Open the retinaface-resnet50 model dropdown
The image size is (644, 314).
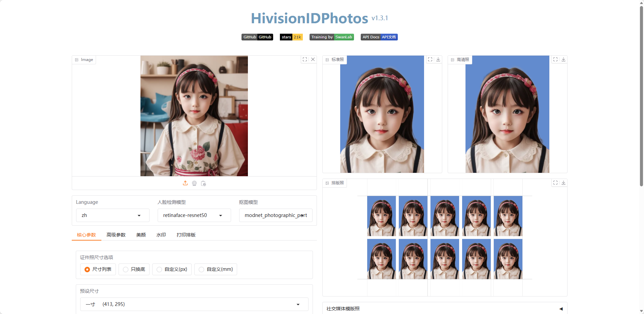click(194, 215)
